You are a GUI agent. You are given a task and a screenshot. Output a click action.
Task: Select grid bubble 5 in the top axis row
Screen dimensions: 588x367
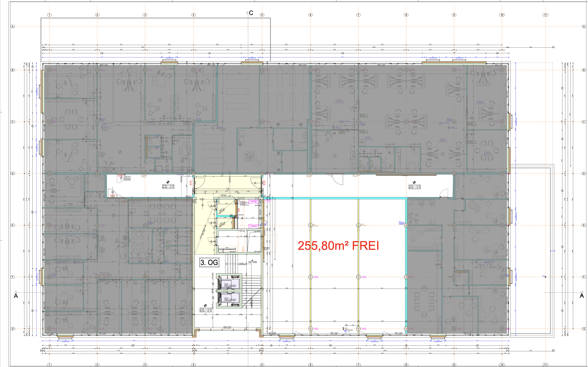coord(262,15)
